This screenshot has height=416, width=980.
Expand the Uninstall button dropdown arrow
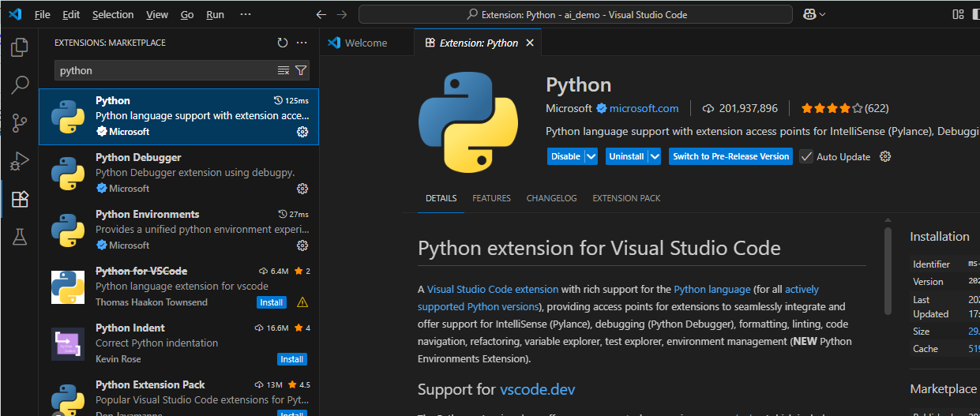pyautogui.click(x=655, y=156)
